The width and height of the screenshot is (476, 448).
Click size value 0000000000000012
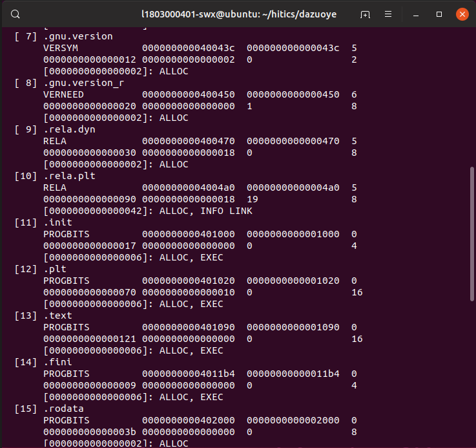(x=90, y=59)
